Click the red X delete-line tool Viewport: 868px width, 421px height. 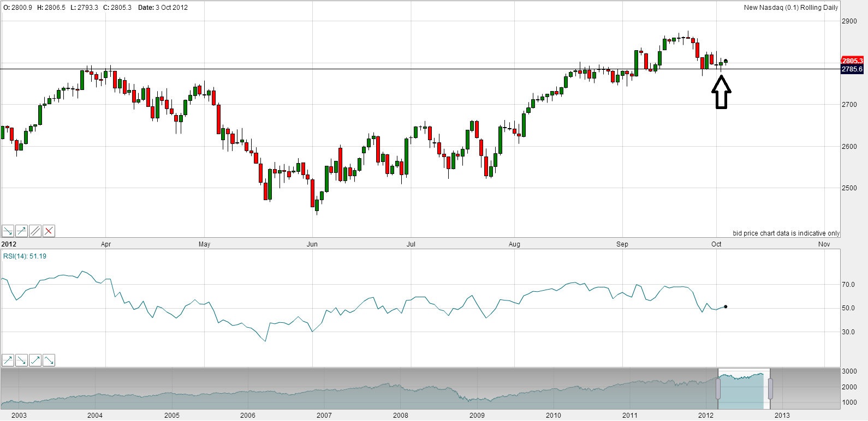coord(49,231)
